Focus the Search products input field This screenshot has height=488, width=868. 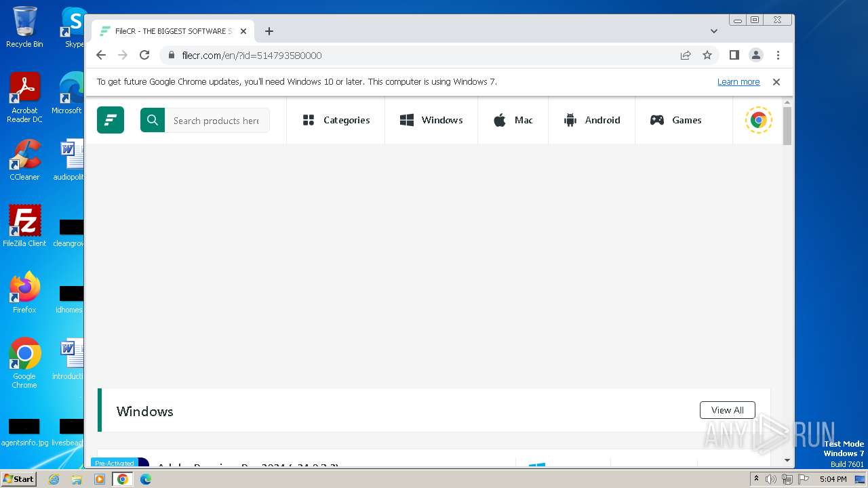(x=217, y=120)
